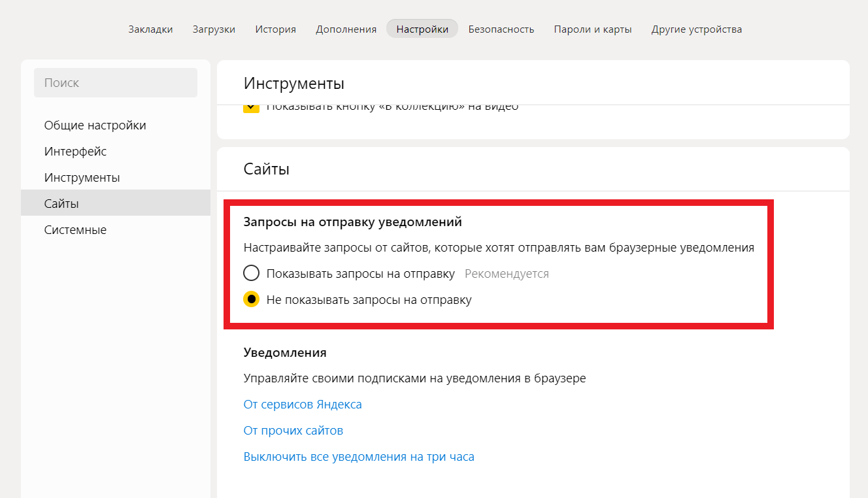Toggle the «В коллекцию» video button checkbox
Viewport: 868px width, 498px height.
251,108
